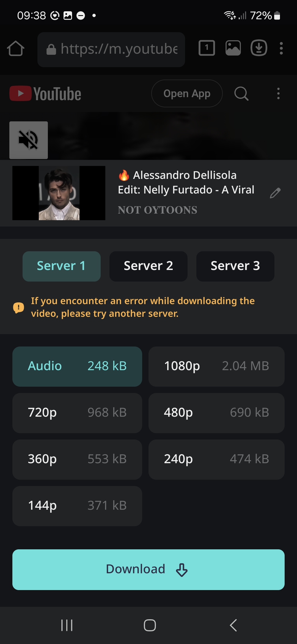Open the downloads icon in browser toolbar
This screenshot has width=297, height=644.
pyautogui.click(x=259, y=48)
